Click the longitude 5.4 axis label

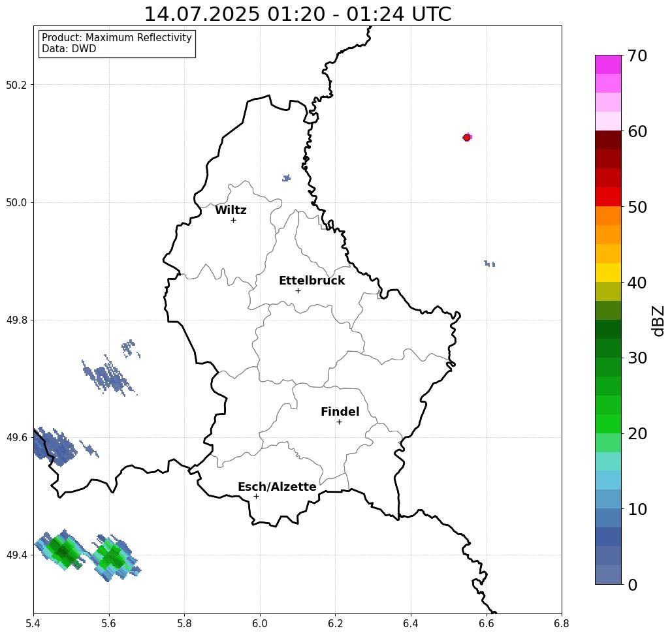(x=33, y=623)
